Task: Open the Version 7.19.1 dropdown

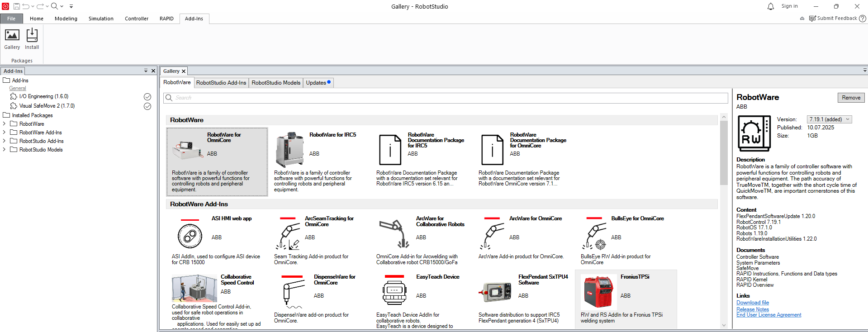Action: click(x=829, y=119)
